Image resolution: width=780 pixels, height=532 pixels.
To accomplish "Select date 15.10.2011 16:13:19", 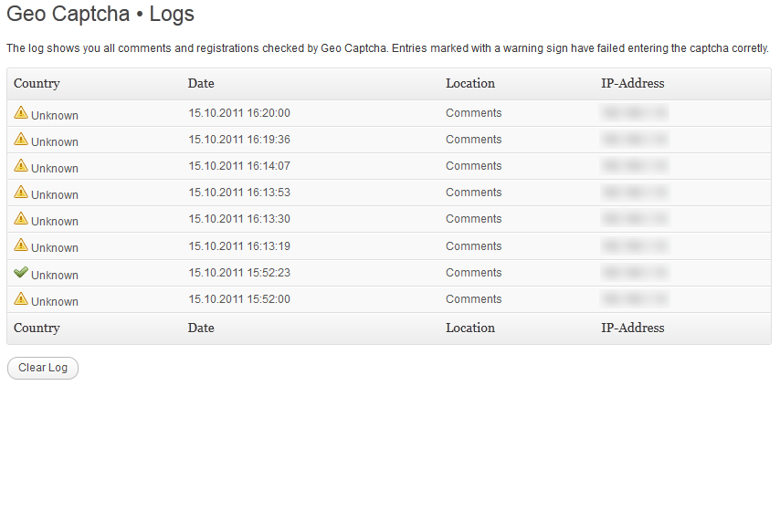I will (x=239, y=245).
